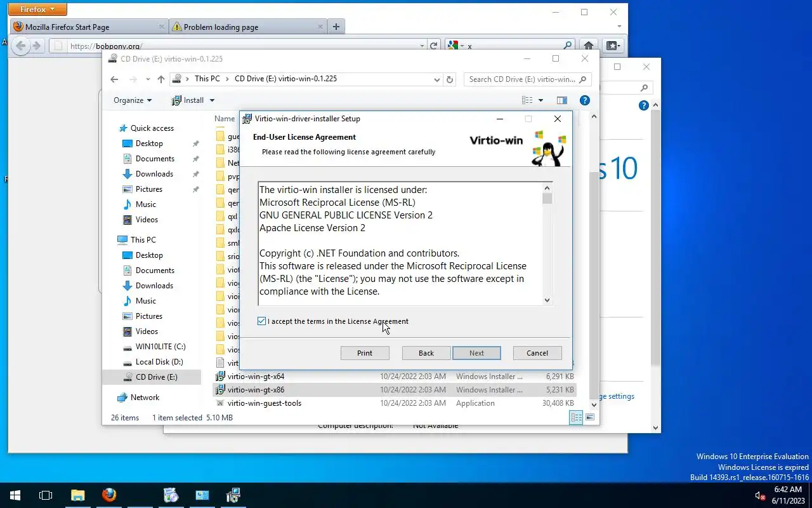Select Quick access in the navigation pane
This screenshot has height=508, width=812.
point(152,128)
